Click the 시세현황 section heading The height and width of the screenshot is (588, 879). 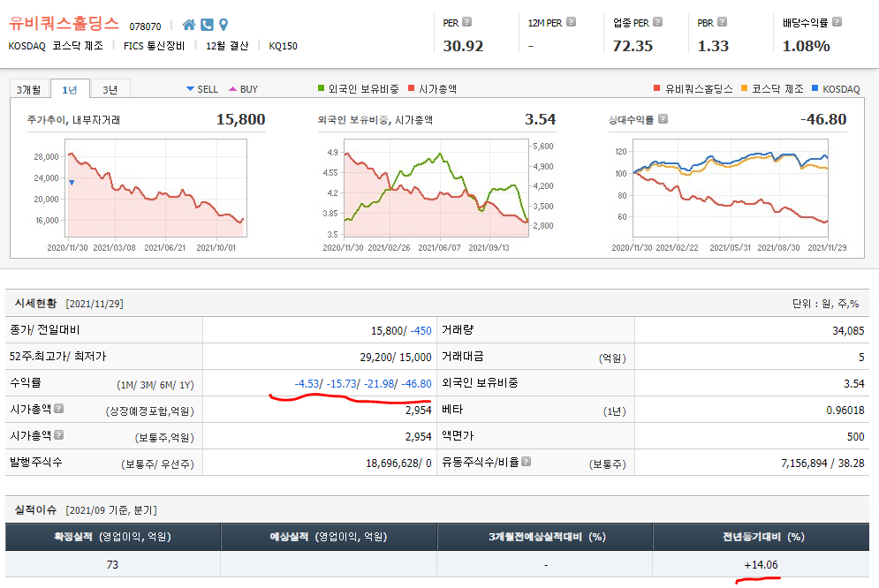[36, 303]
